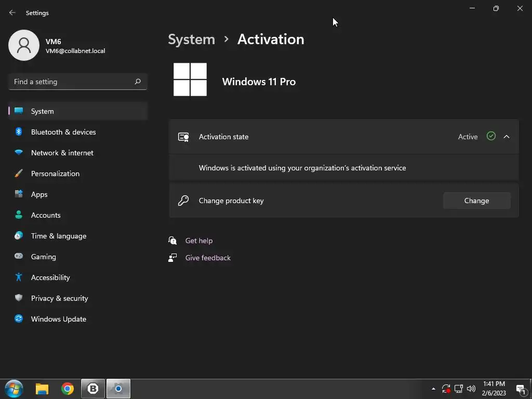Click the Get help chat bubble icon
Screen dimensions: 532x399
pyautogui.click(x=172, y=241)
